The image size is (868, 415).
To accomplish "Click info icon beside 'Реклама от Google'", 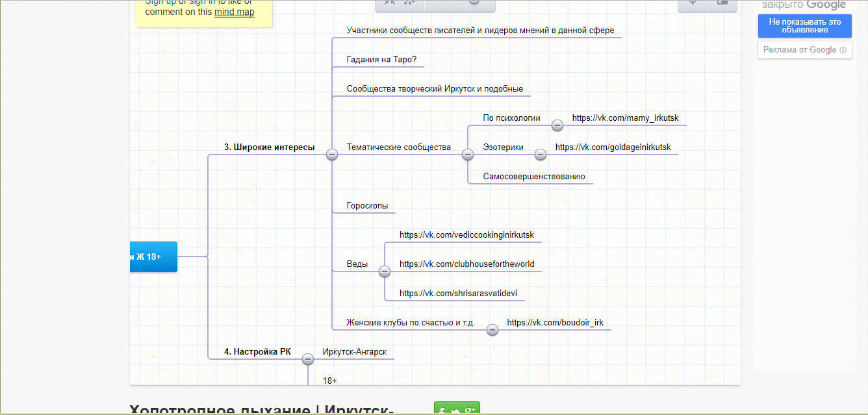I will tap(843, 50).
